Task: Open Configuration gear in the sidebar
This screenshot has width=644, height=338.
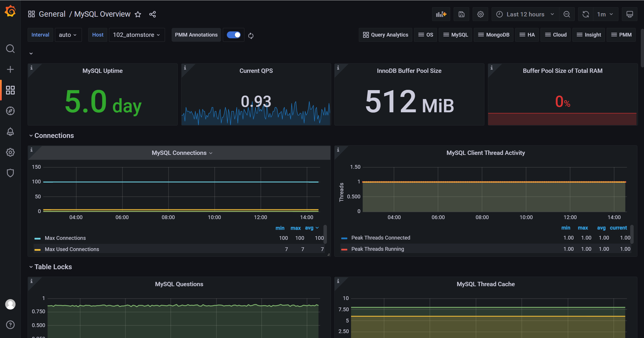Action: [10, 152]
